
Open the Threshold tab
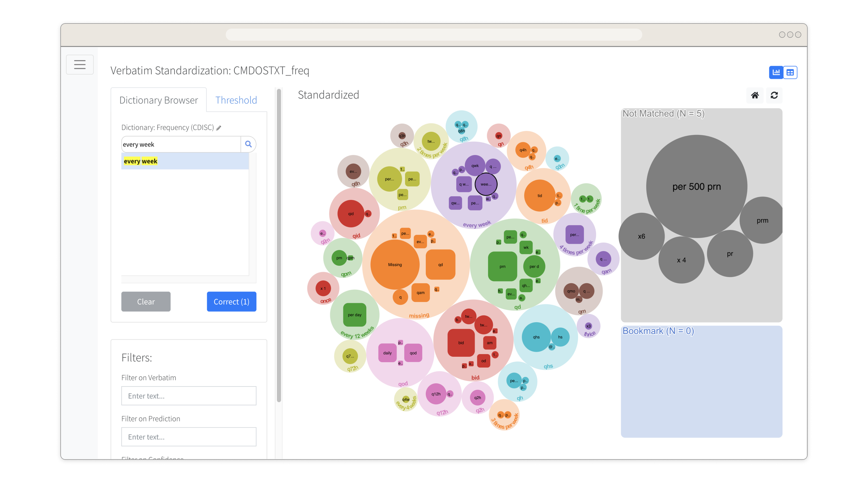[x=236, y=100]
